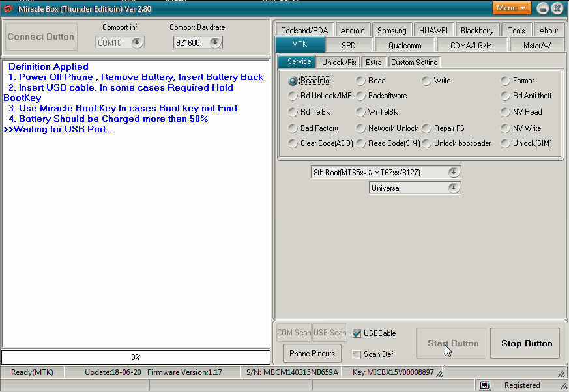The width and height of the screenshot is (569, 392).
Task: Open the Universal dropdown
Action: tap(453, 188)
